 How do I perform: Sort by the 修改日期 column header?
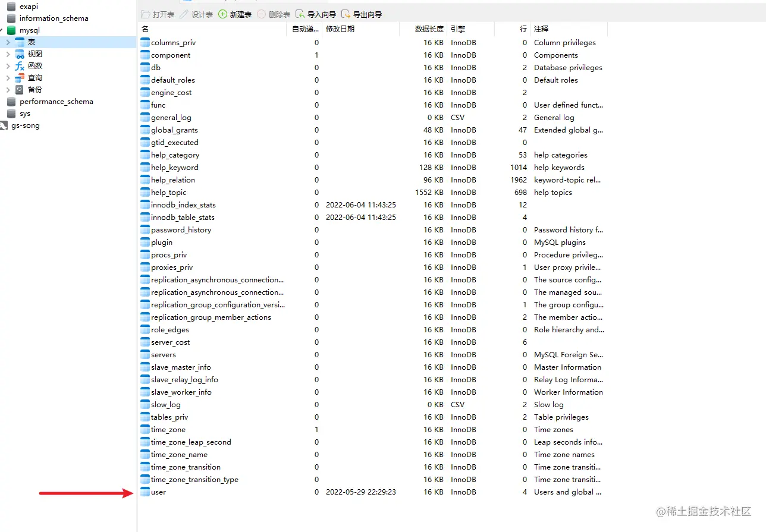pyautogui.click(x=361, y=29)
